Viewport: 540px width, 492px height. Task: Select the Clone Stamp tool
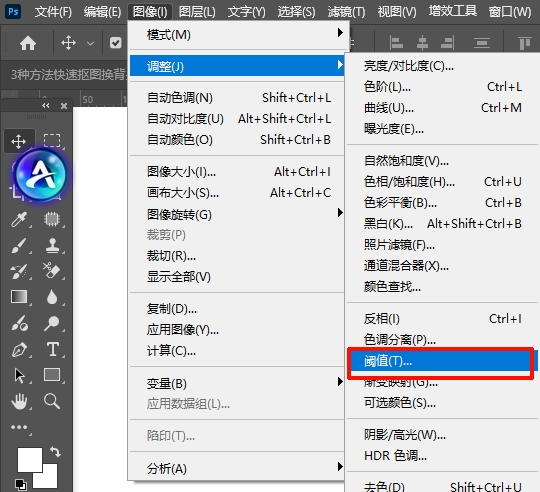point(52,245)
